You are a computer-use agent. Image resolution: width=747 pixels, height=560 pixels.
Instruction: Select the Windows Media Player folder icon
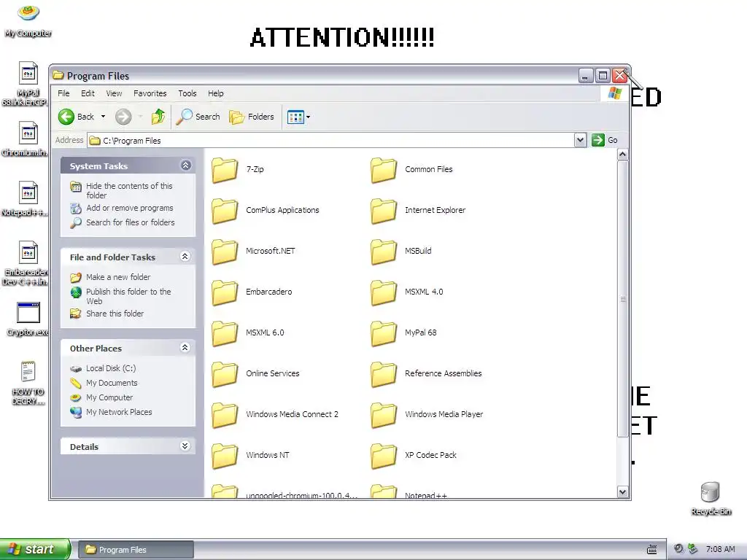coord(384,415)
